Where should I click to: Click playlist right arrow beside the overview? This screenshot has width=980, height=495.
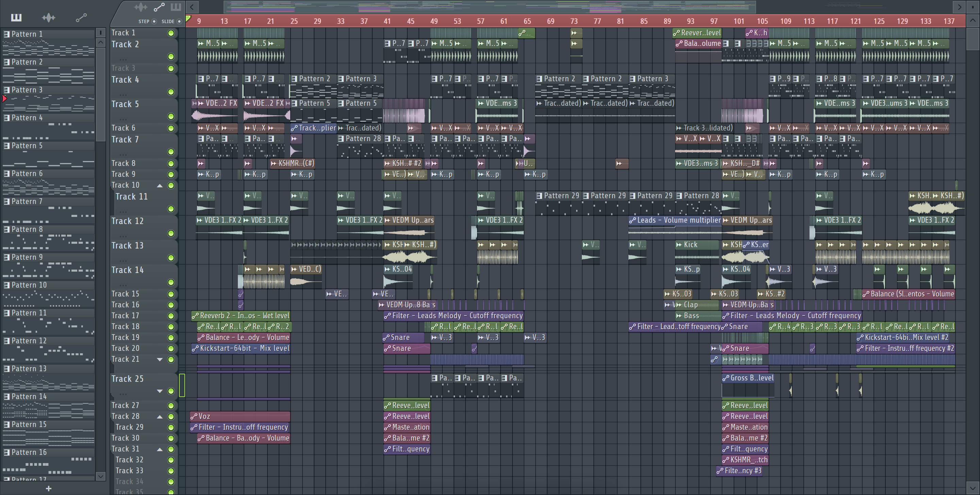[960, 7]
